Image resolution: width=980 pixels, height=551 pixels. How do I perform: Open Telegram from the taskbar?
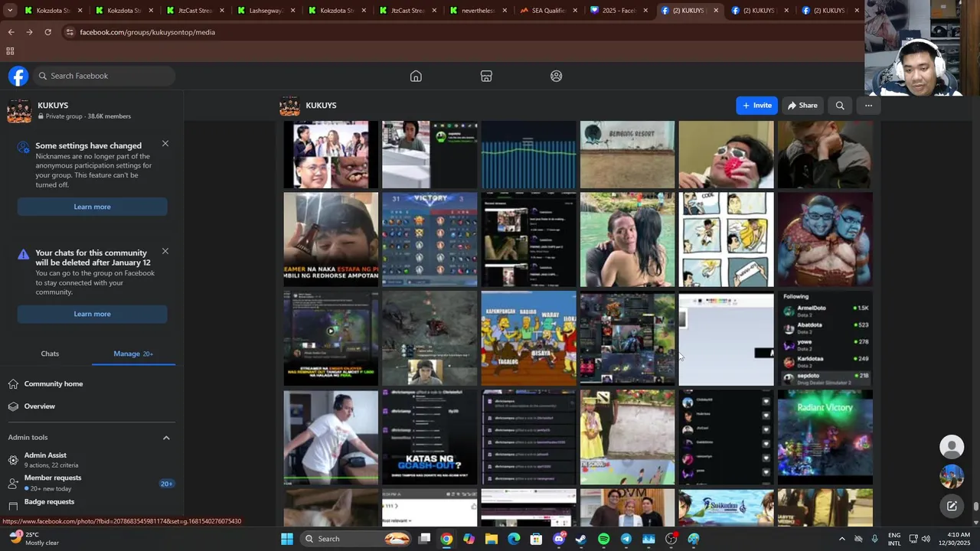[x=626, y=539]
